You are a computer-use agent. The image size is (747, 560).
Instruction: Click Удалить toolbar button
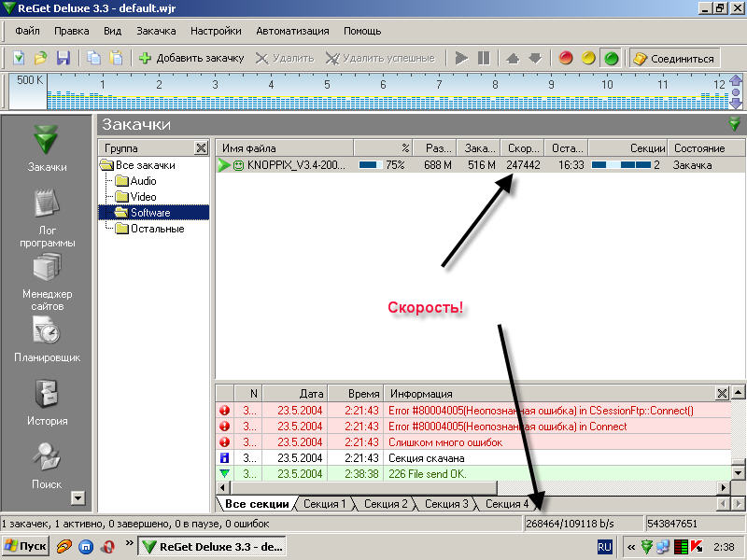coord(285,58)
